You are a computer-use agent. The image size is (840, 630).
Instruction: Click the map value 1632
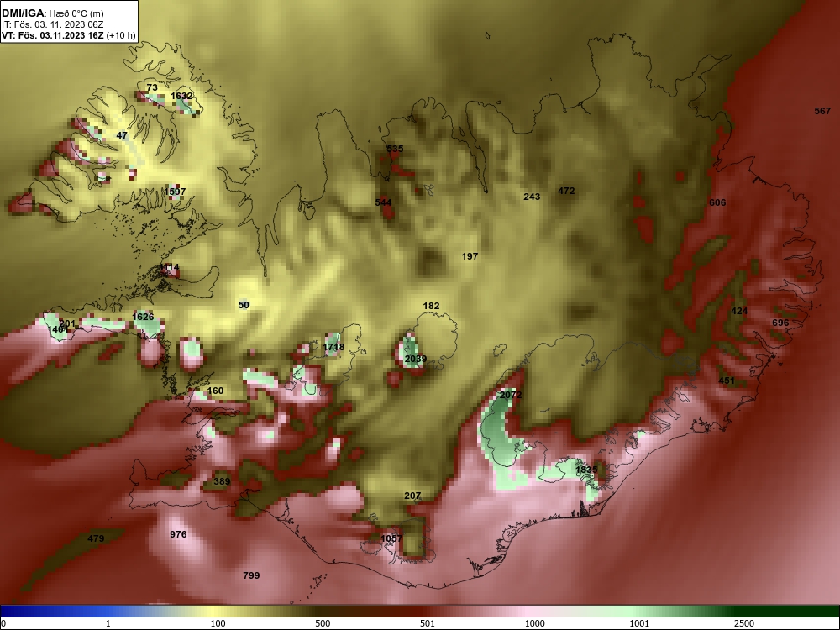pyautogui.click(x=181, y=97)
